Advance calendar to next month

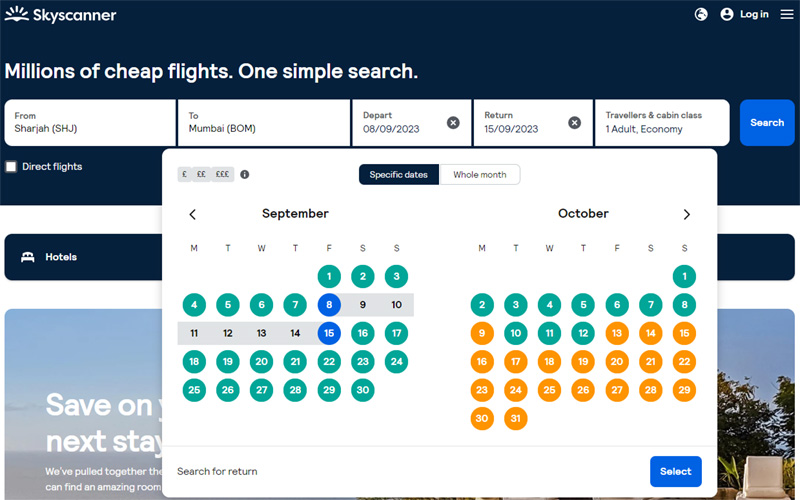pyautogui.click(x=686, y=214)
